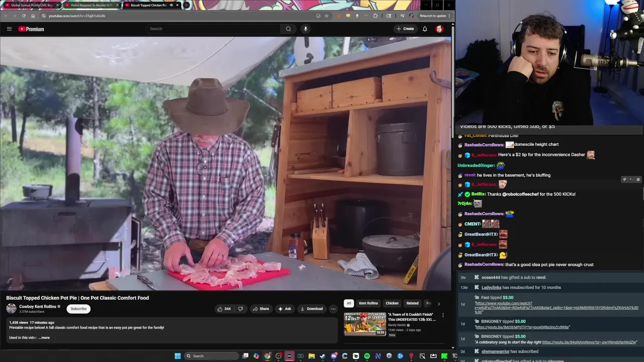
Task: Click the cooking video player
Action: tap(225, 163)
